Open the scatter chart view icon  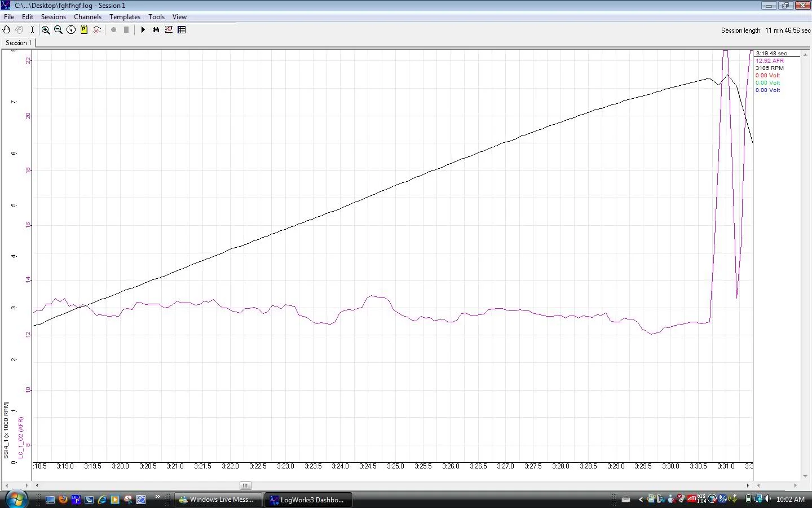tap(169, 30)
